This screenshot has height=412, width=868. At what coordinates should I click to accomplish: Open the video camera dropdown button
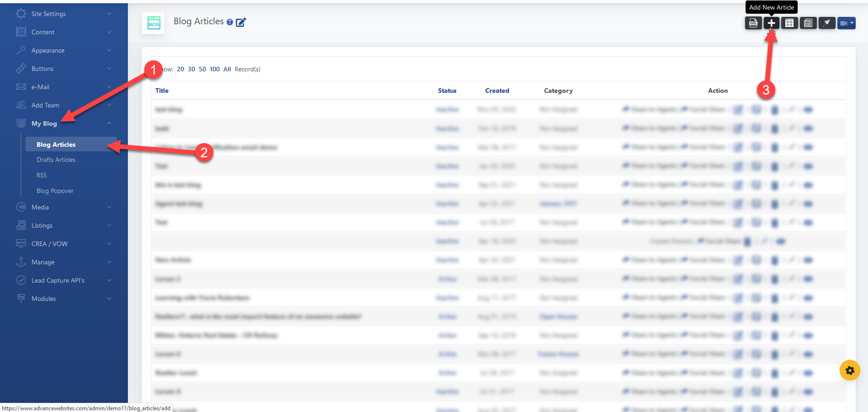(846, 23)
